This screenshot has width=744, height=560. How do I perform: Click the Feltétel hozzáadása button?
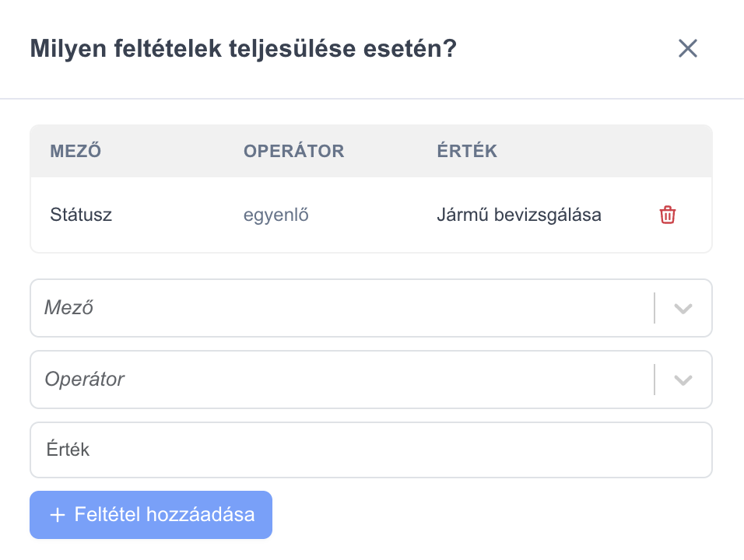click(x=151, y=515)
